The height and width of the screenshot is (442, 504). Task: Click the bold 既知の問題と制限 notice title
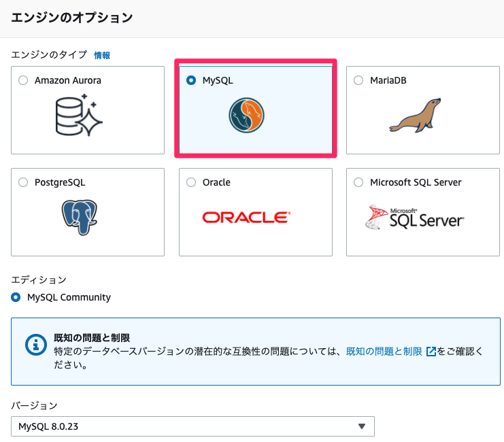(x=92, y=338)
